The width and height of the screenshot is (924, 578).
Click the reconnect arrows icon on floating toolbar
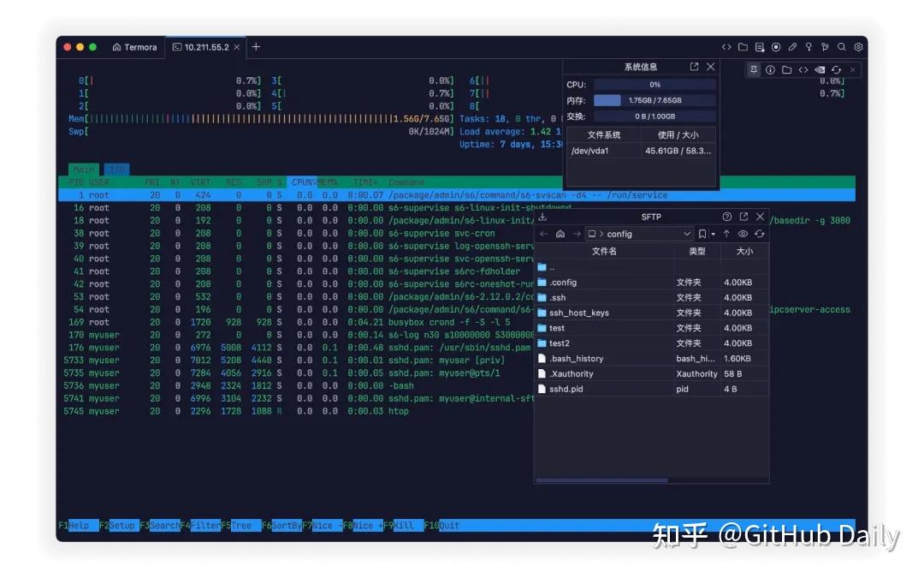836,69
